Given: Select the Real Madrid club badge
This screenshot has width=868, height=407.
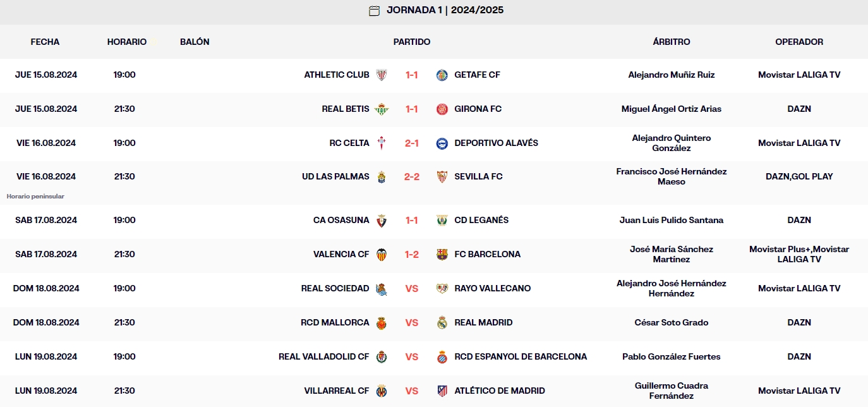Looking at the screenshot, I should (442, 322).
